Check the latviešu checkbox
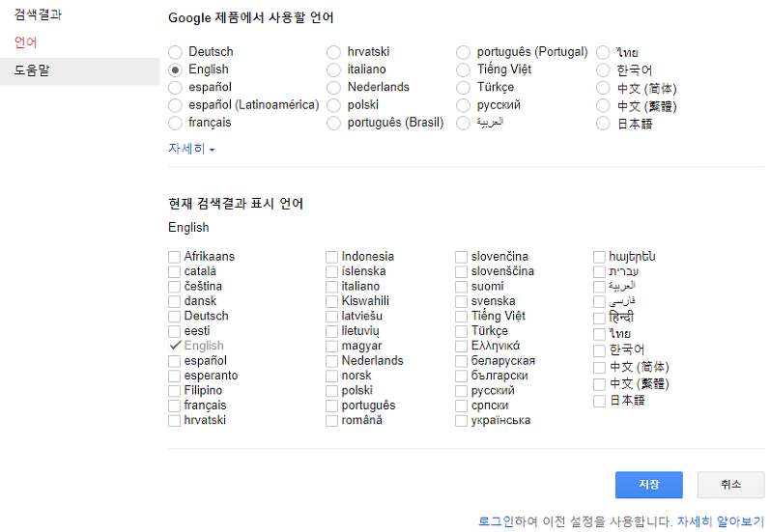This screenshot has height=532, width=770. [332, 316]
